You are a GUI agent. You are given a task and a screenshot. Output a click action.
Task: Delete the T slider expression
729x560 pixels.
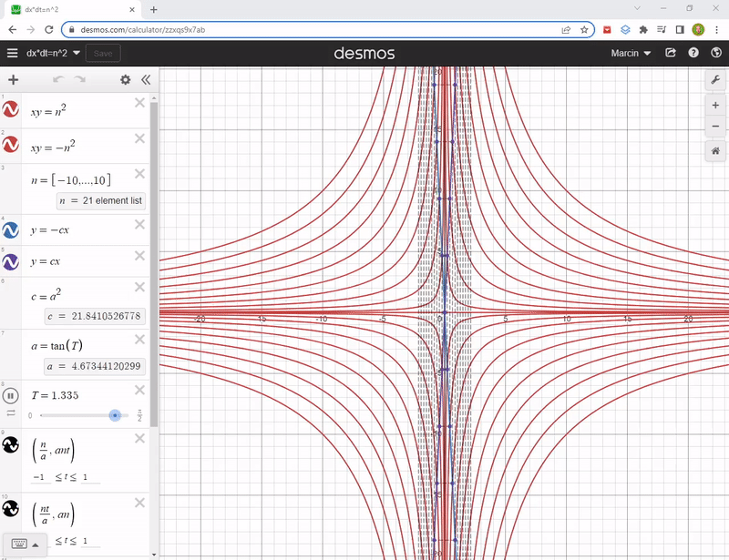pyautogui.click(x=140, y=391)
